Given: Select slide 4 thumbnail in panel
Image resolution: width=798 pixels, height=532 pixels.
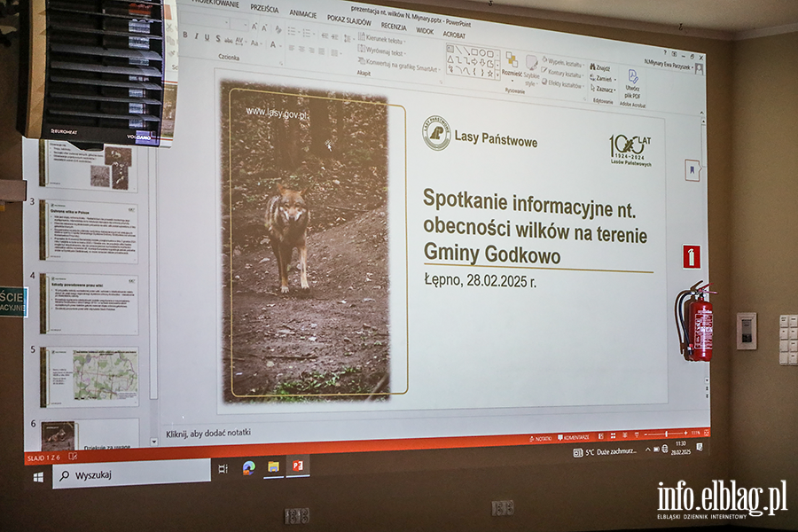Looking at the screenshot, I should 89,304.
